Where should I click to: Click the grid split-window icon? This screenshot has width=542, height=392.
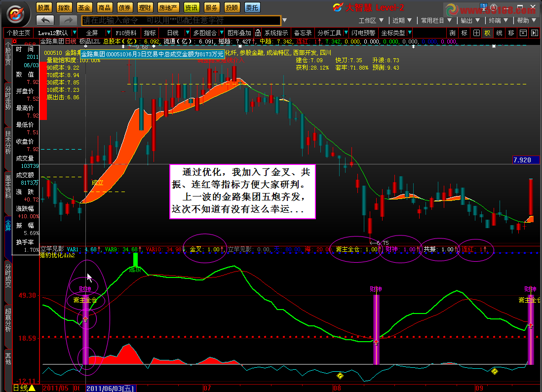click(x=476, y=33)
